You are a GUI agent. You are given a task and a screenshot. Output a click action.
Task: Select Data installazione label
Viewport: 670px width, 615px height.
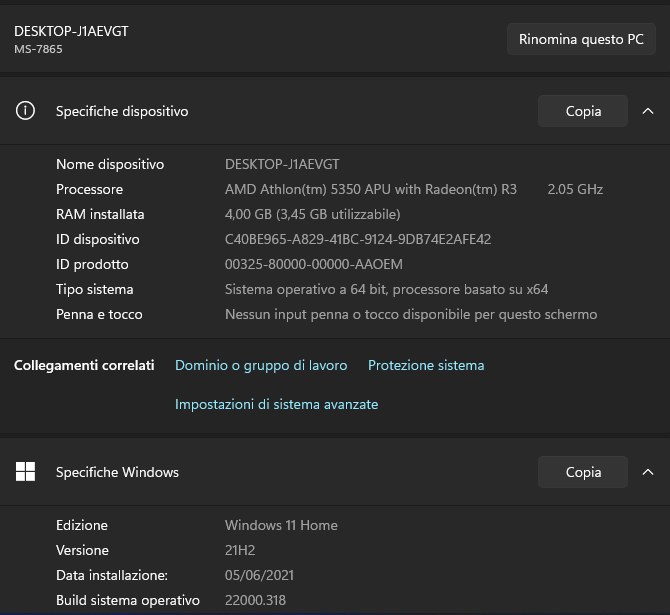[x=112, y=575]
